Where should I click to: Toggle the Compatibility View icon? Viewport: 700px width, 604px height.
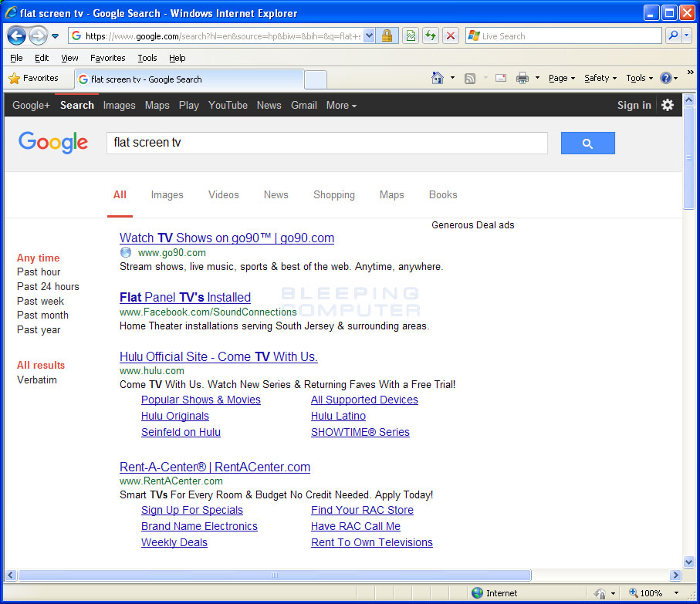(x=411, y=35)
